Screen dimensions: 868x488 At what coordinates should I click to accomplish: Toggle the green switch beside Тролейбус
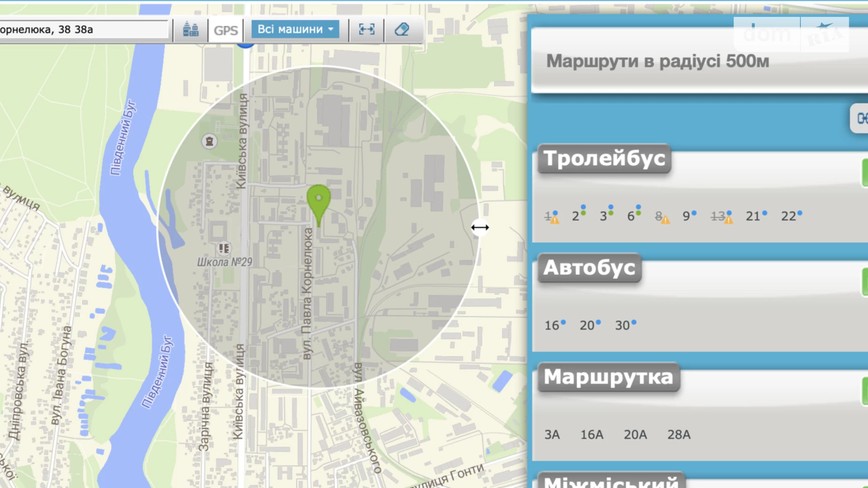pos(864,173)
